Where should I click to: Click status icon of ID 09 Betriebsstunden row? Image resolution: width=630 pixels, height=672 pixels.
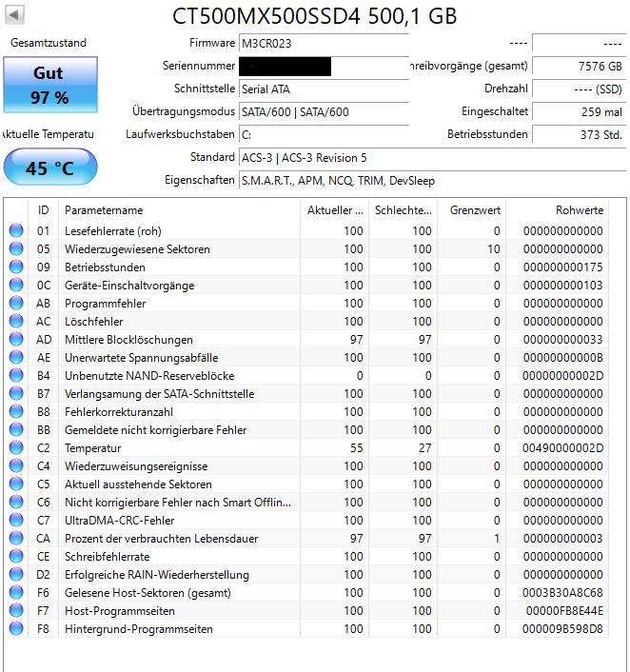pyautogui.click(x=16, y=267)
